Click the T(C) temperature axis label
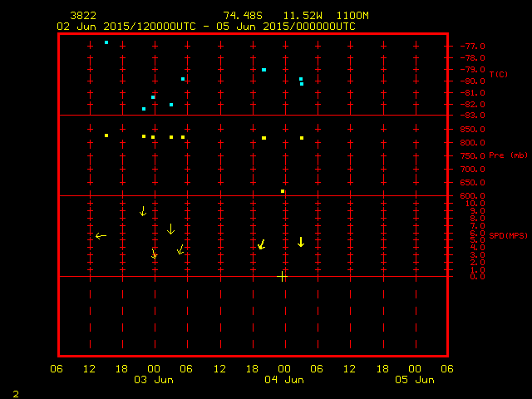Image resolution: width=532 pixels, height=399 pixels. (499, 75)
